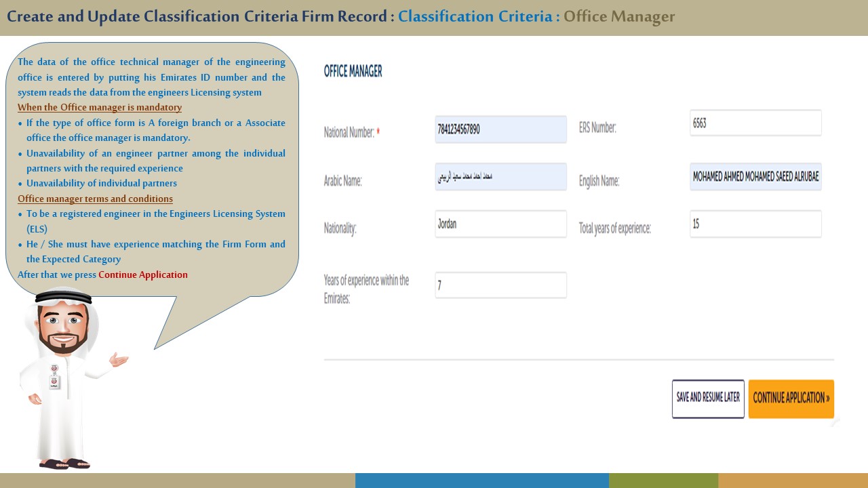Click 'When the Office manager is mandatory' heading
868x488 pixels.
(x=100, y=108)
